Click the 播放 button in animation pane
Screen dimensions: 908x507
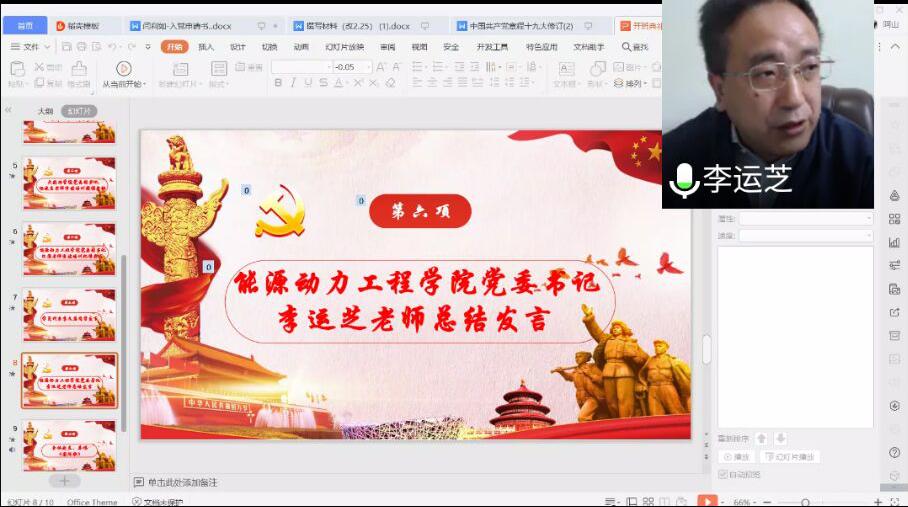point(736,457)
